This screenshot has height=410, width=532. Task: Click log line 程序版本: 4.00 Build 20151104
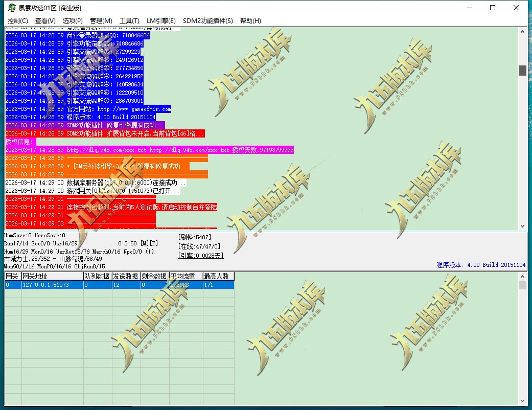[x=80, y=117]
